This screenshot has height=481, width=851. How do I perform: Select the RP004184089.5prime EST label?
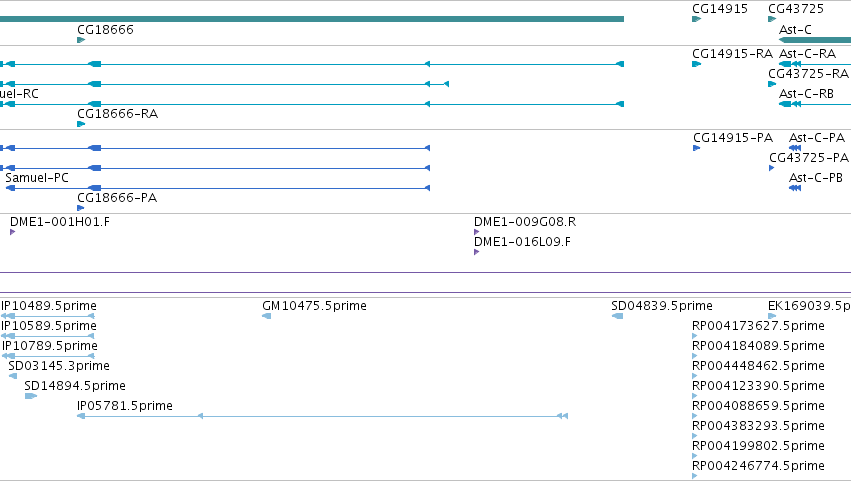point(758,346)
